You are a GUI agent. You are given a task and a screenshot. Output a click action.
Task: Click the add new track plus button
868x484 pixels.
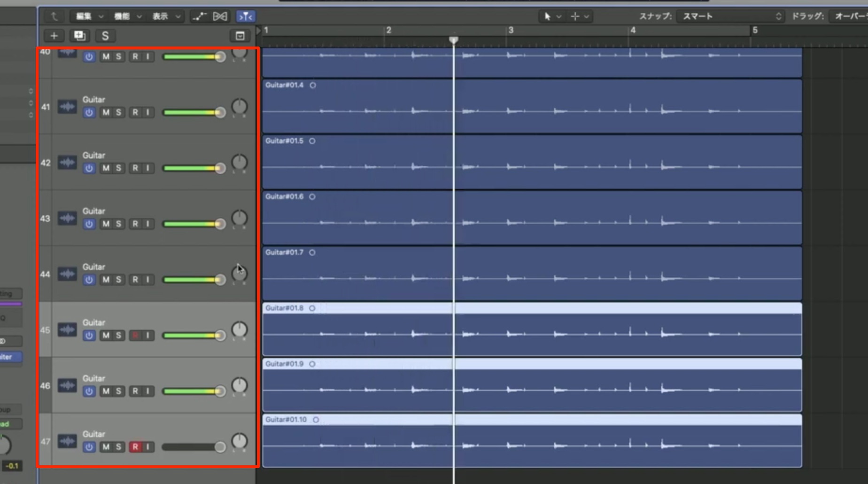(x=54, y=36)
